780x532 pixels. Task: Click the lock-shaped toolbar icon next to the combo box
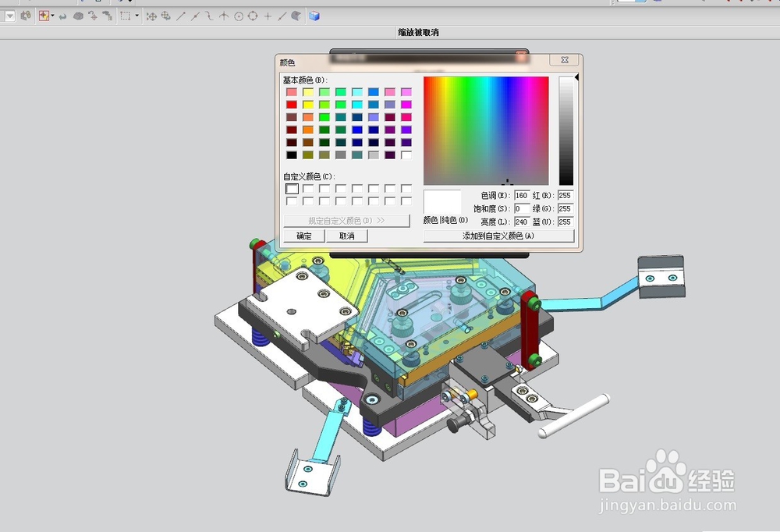[26, 16]
